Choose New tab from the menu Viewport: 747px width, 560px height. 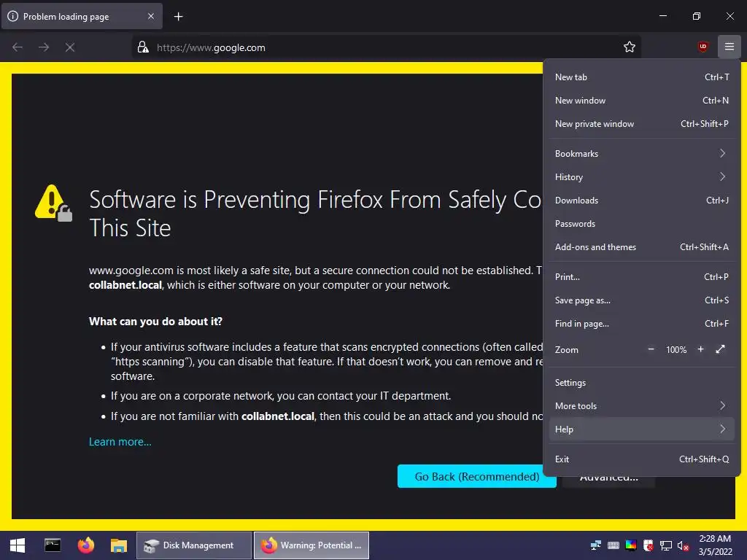click(x=641, y=77)
